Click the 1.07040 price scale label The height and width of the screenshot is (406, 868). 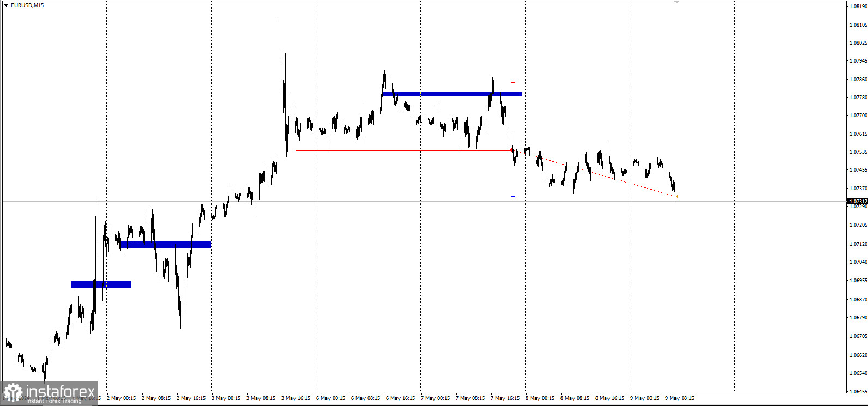point(858,262)
